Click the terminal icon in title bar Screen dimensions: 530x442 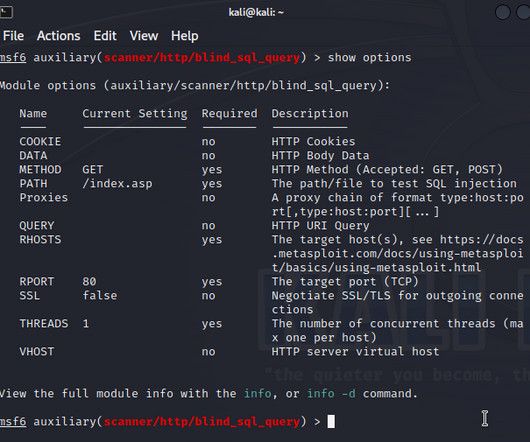point(6,13)
